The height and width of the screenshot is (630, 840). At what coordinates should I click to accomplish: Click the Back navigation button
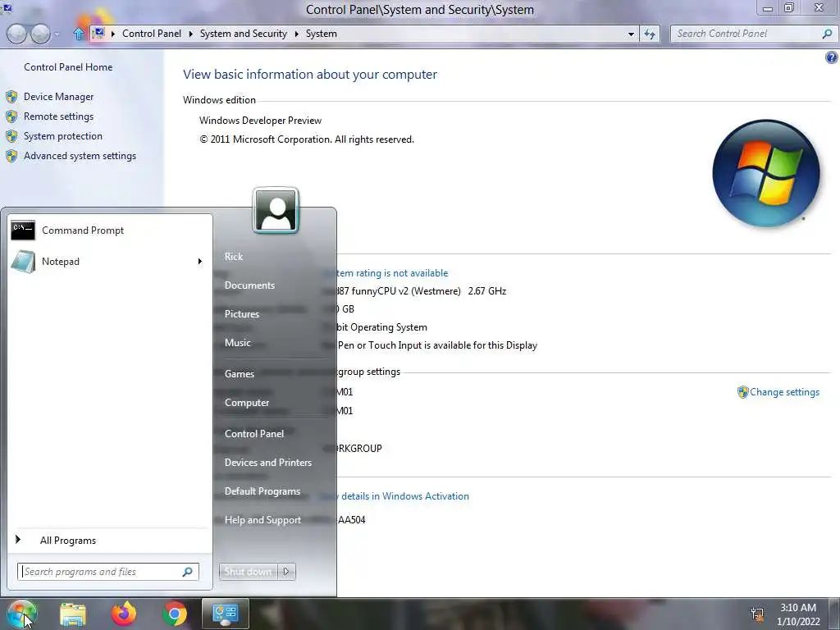click(16, 34)
